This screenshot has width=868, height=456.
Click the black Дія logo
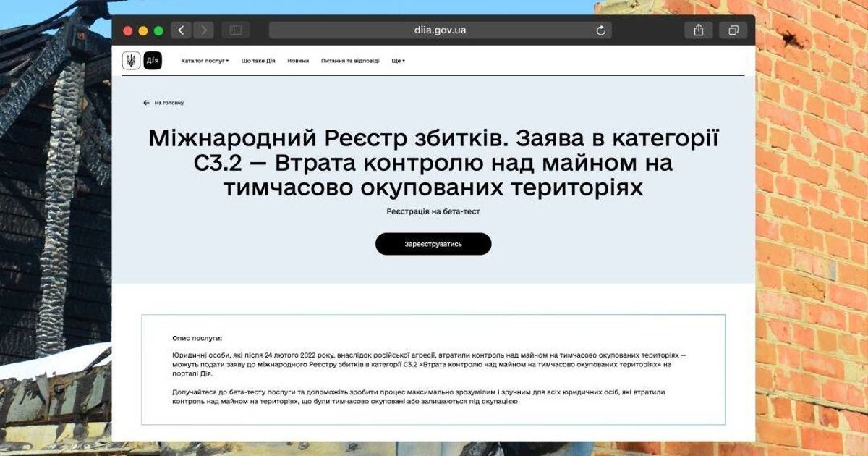coord(153,61)
